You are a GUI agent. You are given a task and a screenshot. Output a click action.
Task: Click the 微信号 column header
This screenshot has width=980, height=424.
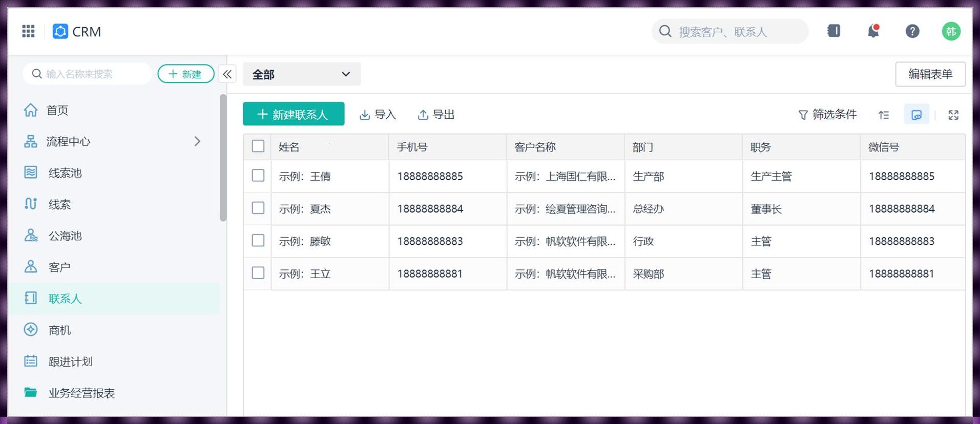(x=913, y=147)
